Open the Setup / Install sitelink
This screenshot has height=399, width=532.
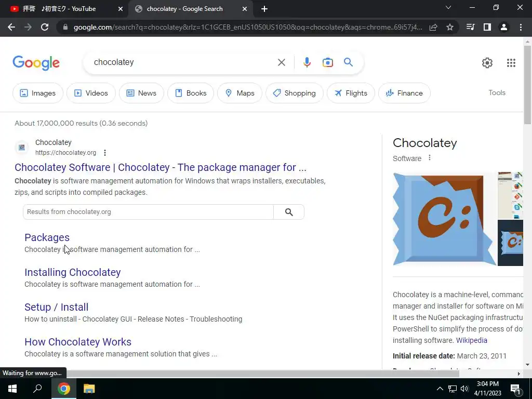56,307
